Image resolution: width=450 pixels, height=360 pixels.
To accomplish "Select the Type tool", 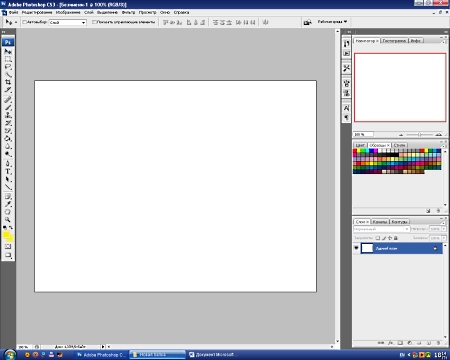I will tap(8, 171).
